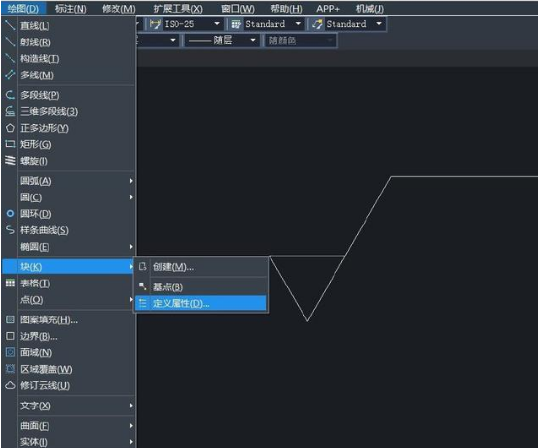Click the Polyline icon in Draw menu
Screen dimensions: 538x448
point(10,95)
